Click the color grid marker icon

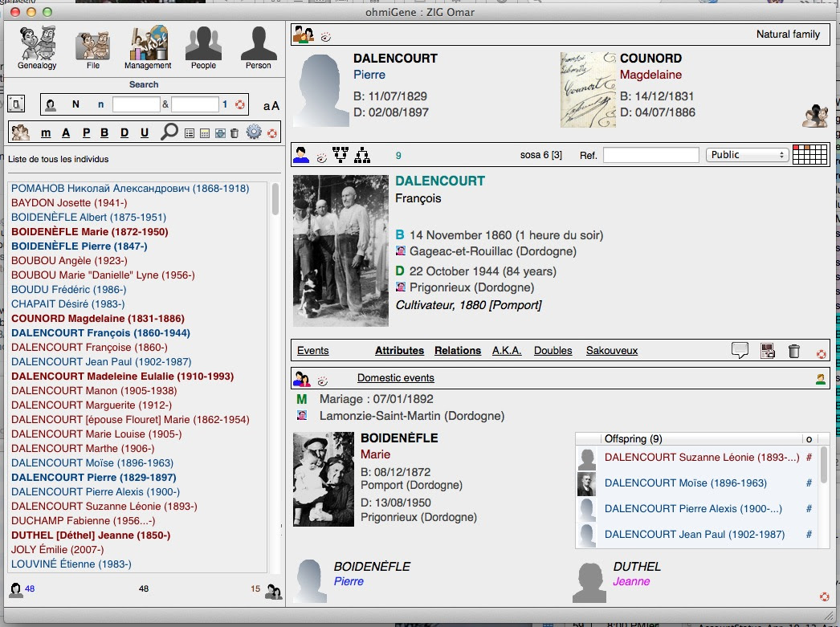click(x=810, y=154)
